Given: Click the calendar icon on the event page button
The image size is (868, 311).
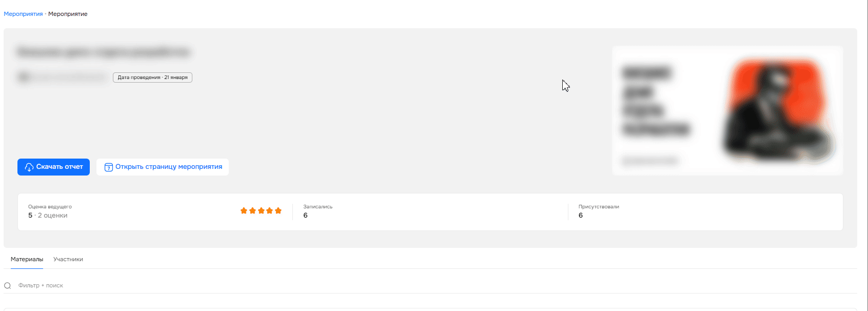Looking at the screenshot, I should [x=109, y=167].
